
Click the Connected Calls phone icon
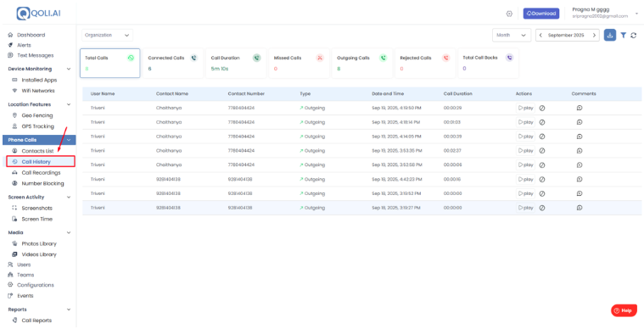193,59
